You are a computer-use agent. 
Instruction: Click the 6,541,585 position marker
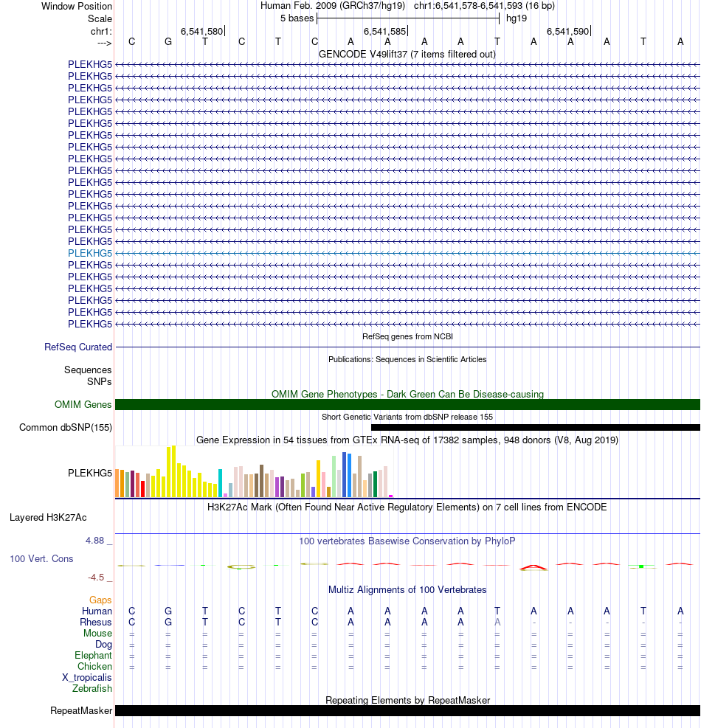385,32
